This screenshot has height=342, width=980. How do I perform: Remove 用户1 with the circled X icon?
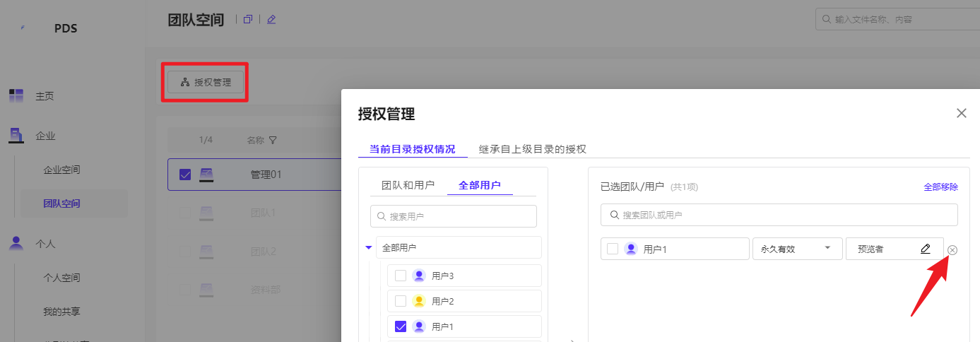pyautogui.click(x=952, y=250)
